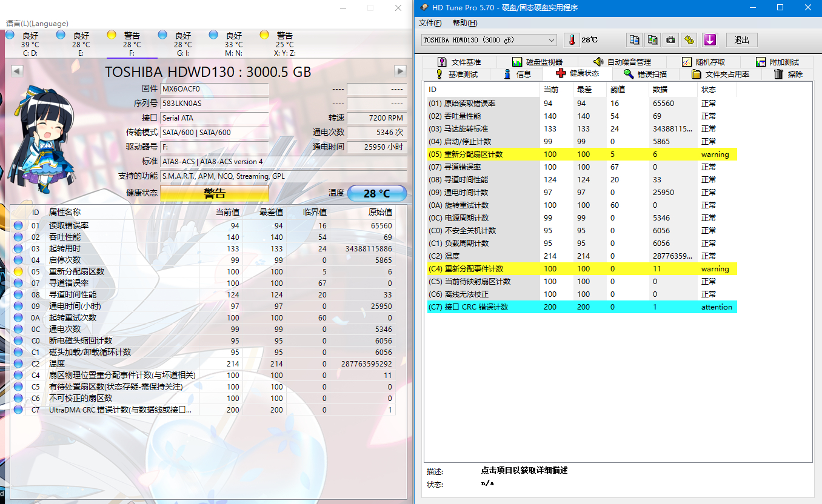Click the attention status cell in HD Tune
This screenshot has height=504, width=822.
717,307
